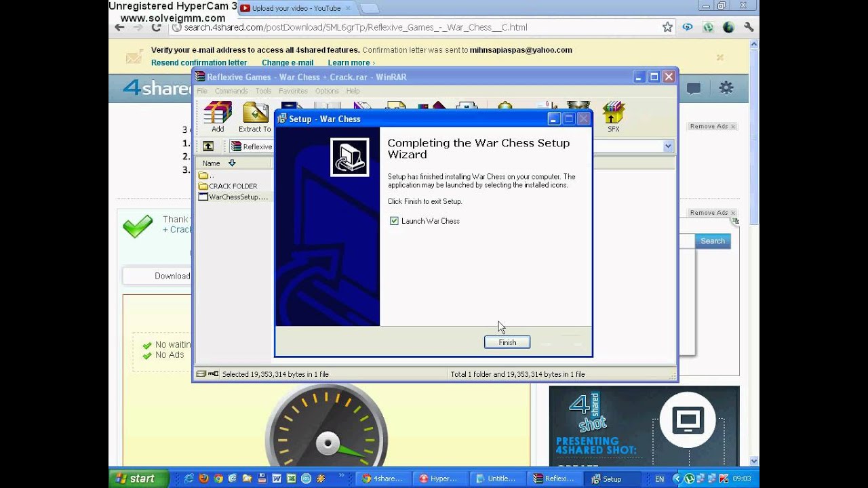
Task: Click "Total 1 folder and 19,353,314 bytes" status text
Action: (x=517, y=374)
